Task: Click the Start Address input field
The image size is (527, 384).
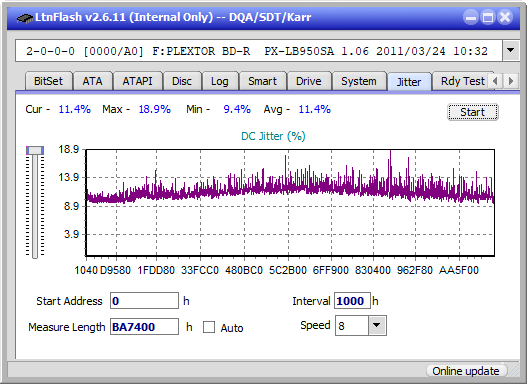Action: (144, 301)
